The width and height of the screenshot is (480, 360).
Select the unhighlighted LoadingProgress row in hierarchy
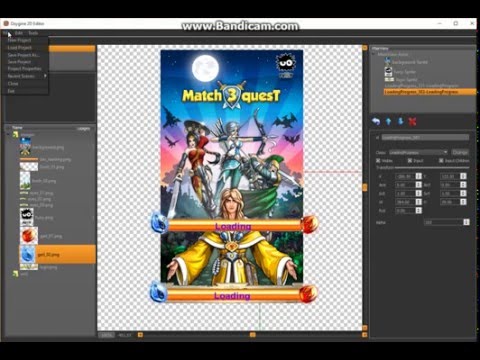421,86
